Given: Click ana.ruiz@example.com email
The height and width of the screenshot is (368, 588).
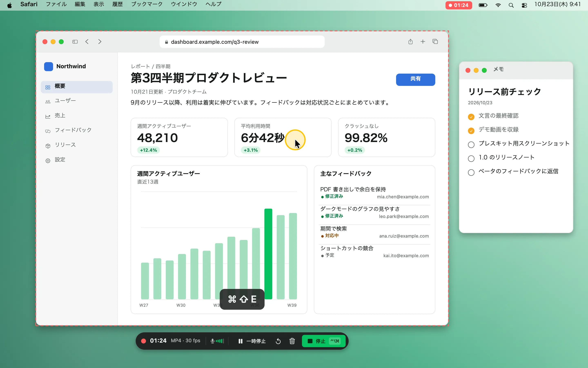Looking at the screenshot, I should pyautogui.click(x=404, y=236).
